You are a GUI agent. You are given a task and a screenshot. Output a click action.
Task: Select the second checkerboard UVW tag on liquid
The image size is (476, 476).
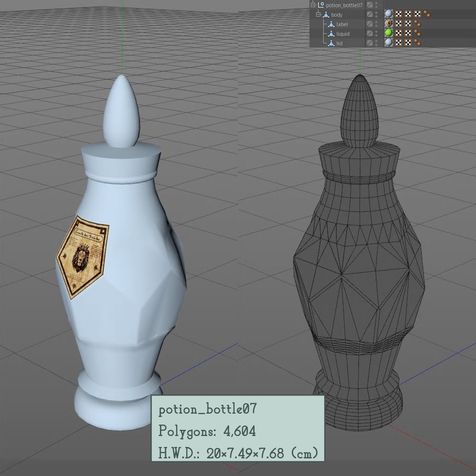pyautogui.click(x=408, y=33)
